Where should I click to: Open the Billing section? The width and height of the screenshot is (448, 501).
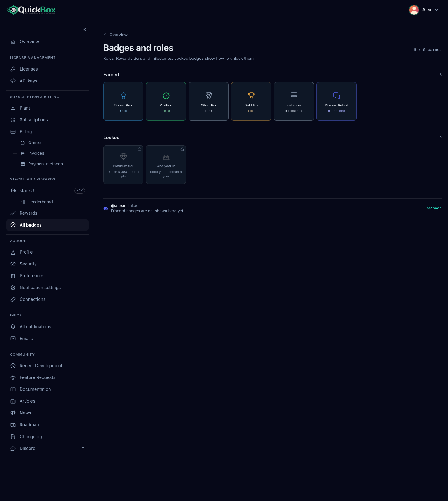pyautogui.click(x=47, y=132)
